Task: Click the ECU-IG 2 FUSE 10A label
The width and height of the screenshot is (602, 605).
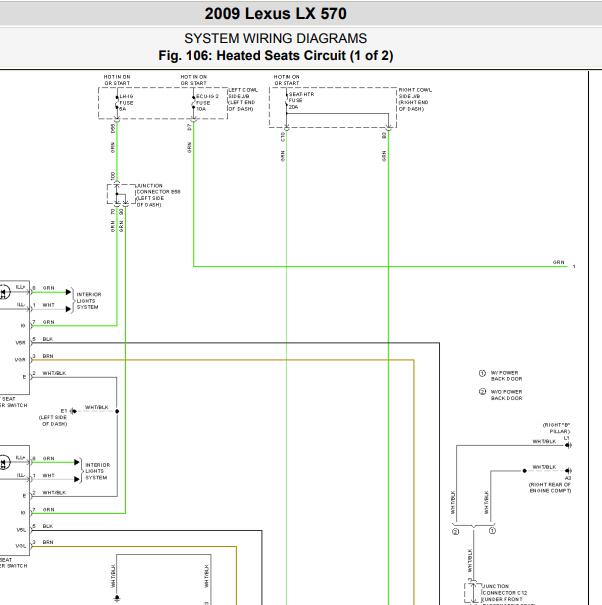Action: 207,103
